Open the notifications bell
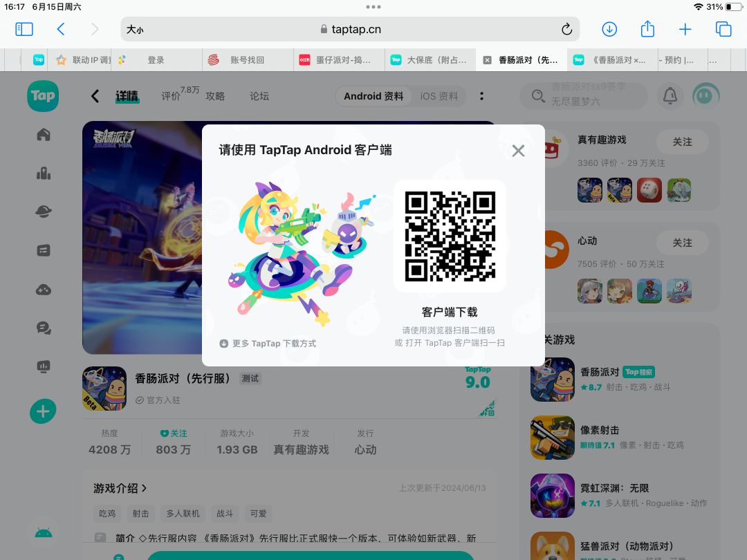This screenshot has height=560, width=747. coord(670,95)
